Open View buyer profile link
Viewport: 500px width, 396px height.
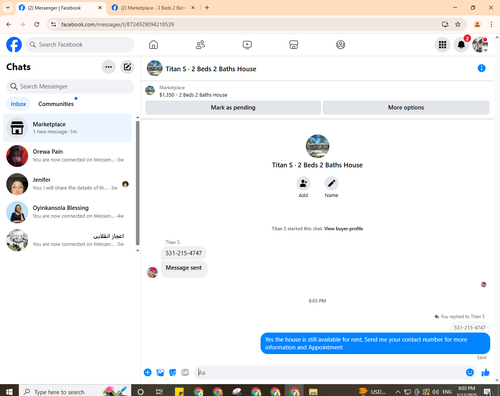click(343, 229)
